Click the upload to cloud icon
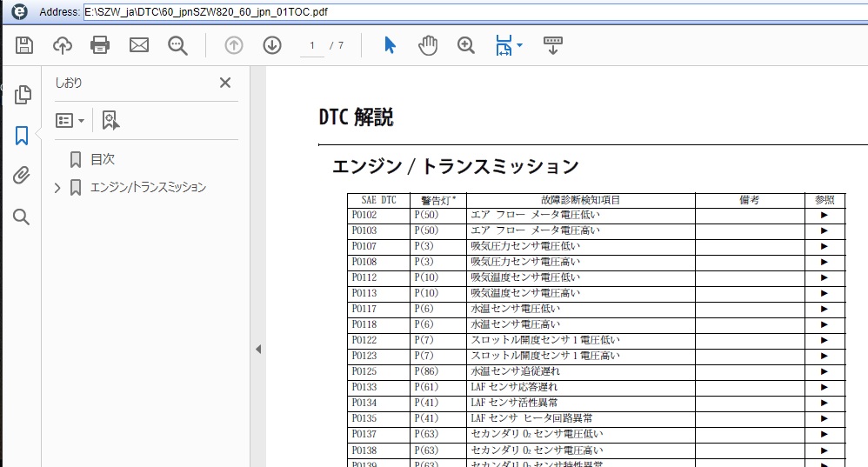 (x=63, y=45)
